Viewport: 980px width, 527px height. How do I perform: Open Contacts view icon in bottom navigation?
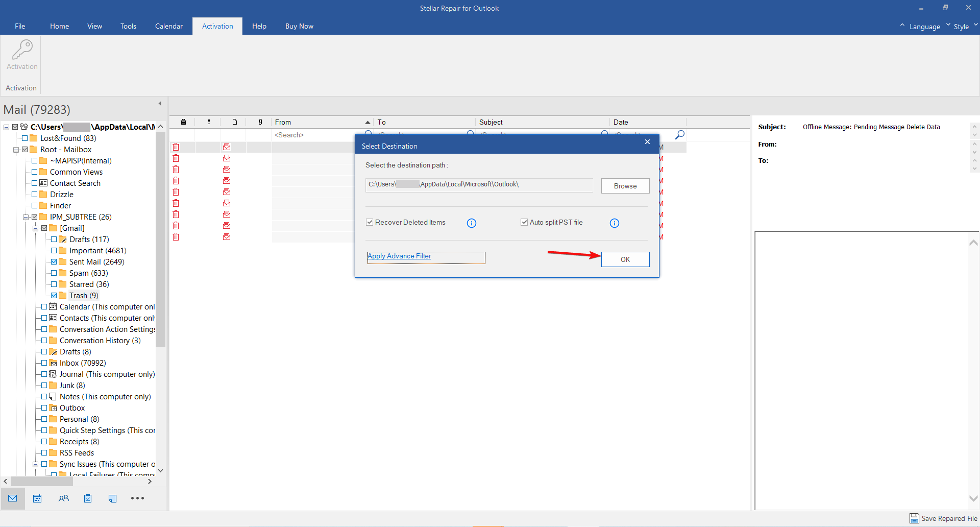pos(63,498)
